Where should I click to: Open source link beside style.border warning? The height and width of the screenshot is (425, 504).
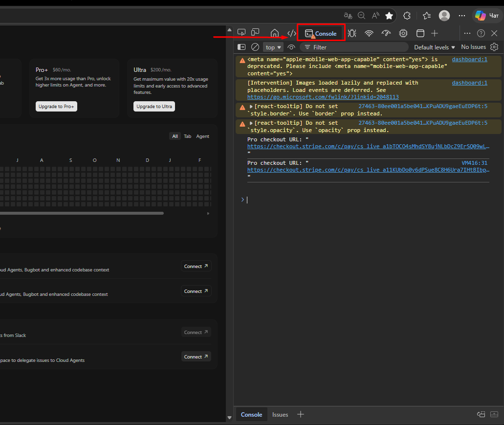tap(423, 106)
